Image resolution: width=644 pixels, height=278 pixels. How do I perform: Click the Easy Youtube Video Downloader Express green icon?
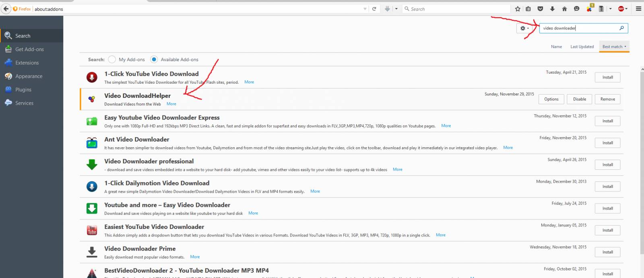pos(92,121)
